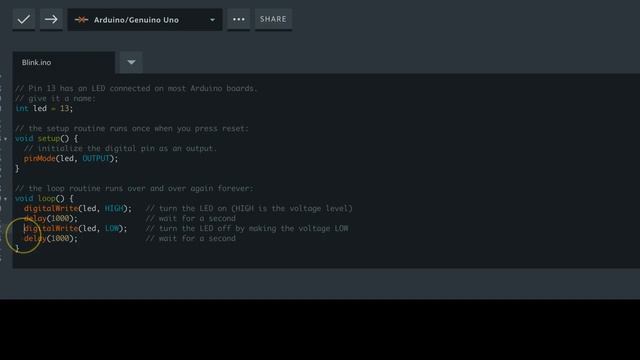Click the 'pinMode(led, OUTPUT);' line
This screenshot has width=640, height=360.
71,158
